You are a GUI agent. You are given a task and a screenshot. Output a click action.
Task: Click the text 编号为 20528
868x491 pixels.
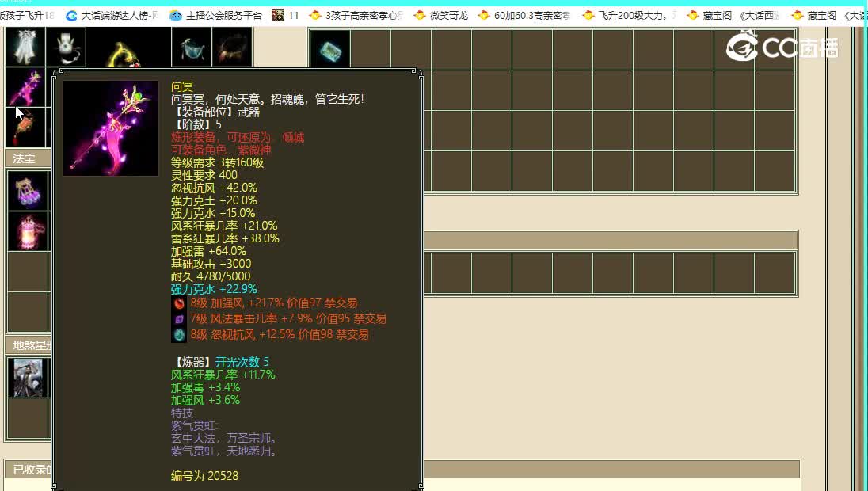(204, 476)
